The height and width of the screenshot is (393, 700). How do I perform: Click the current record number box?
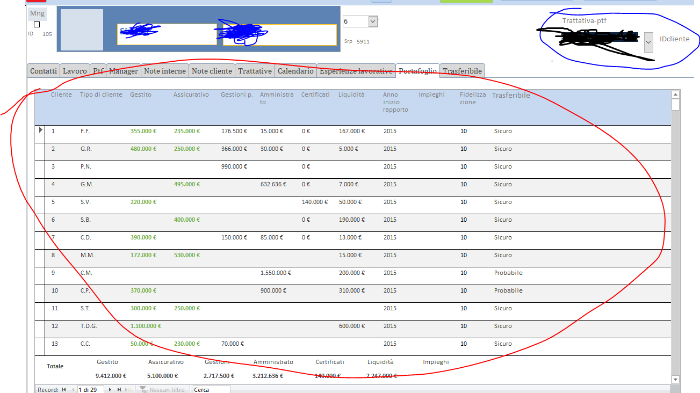(90, 389)
